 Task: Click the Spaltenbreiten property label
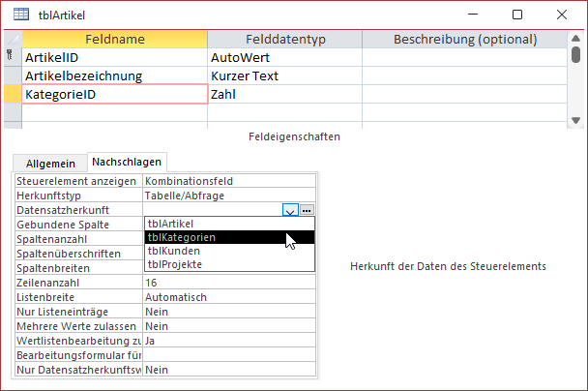78,268
